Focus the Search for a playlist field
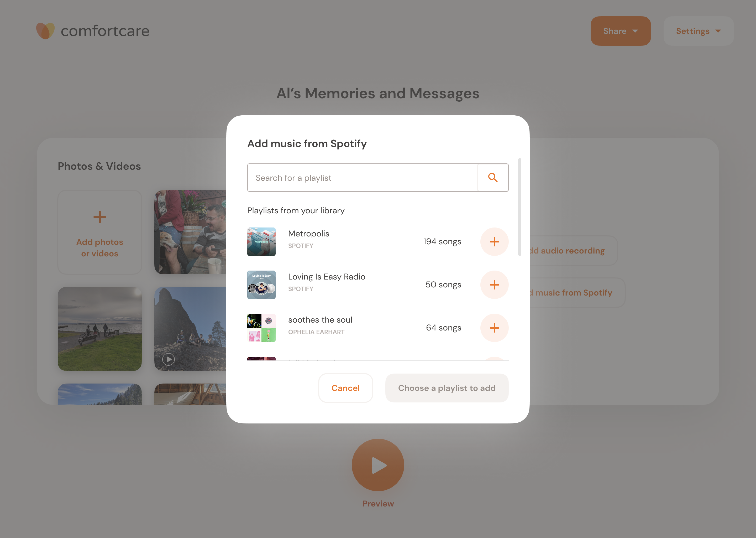Viewport: 756px width, 538px height. (x=363, y=178)
